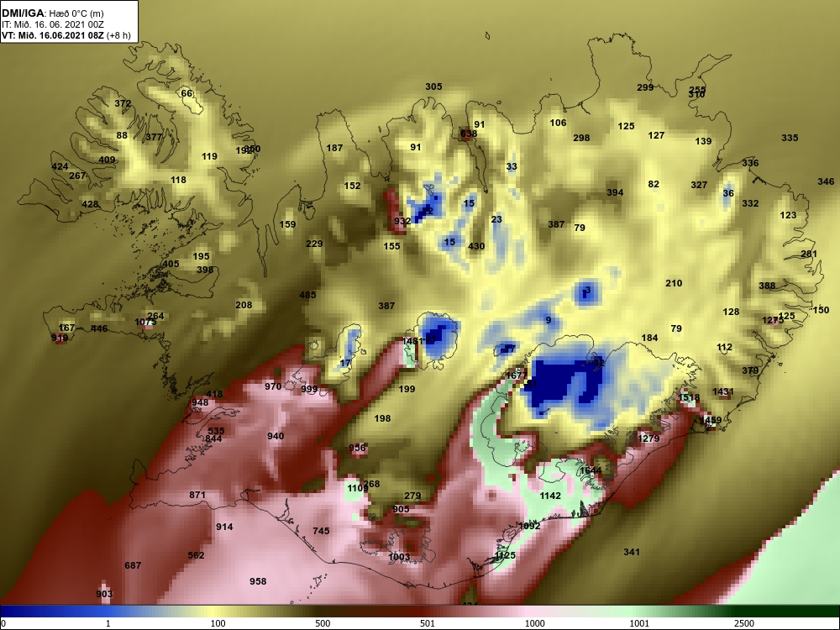
Task: Click map value '871'
Action: [x=197, y=495]
